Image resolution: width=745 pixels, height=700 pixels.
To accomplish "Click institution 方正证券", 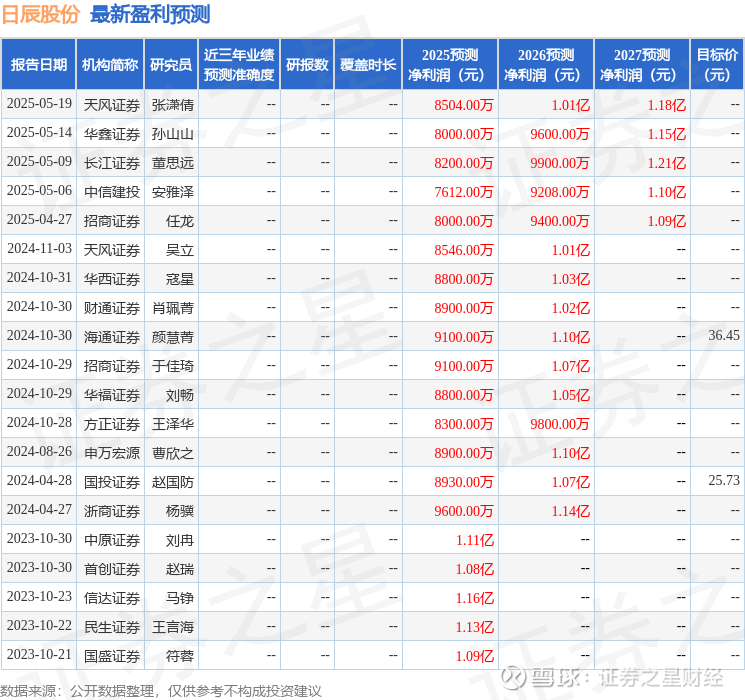I will (112, 424).
